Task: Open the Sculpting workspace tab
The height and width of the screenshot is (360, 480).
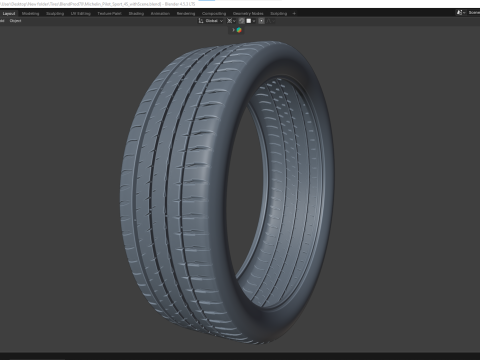Action: [x=55, y=14]
